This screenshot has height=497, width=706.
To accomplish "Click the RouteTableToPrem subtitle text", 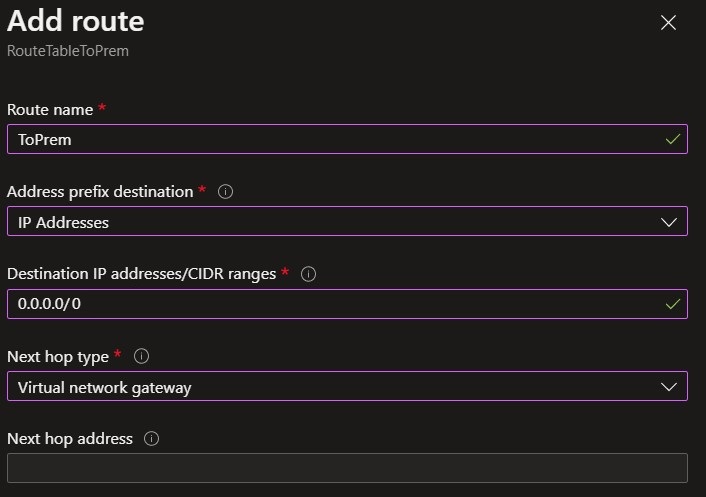I will click(x=67, y=50).
